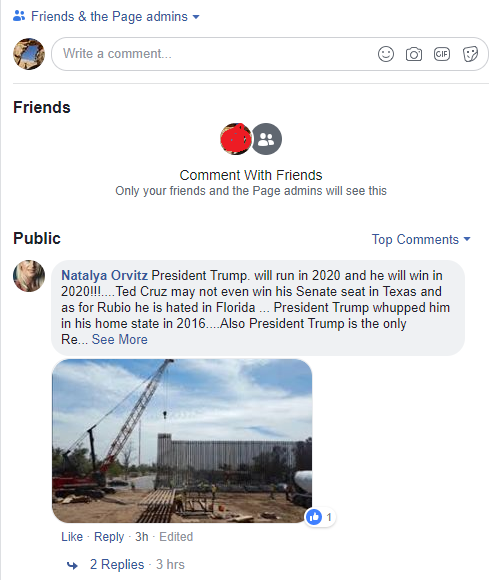Click the gray friends group avatar icon
This screenshot has height=580, width=496.
(x=266, y=139)
